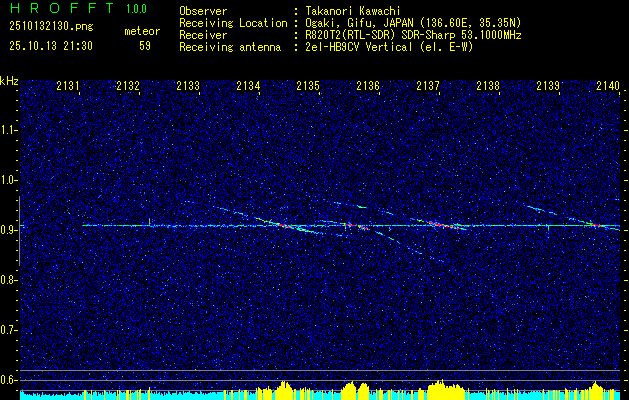Click the 2136 time marker
This screenshot has height=400, width=629.
[x=368, y=85]
